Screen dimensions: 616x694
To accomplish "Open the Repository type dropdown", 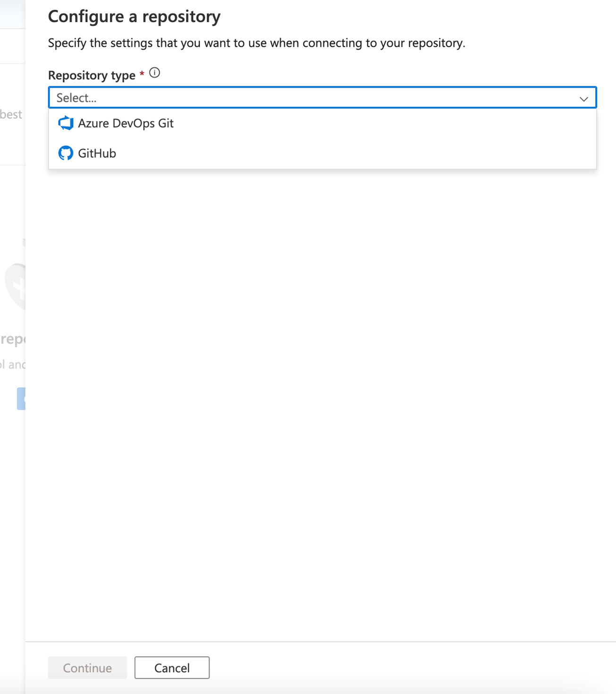I will click(322, 98).
